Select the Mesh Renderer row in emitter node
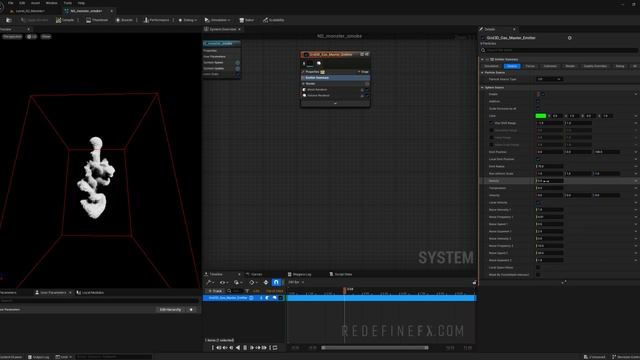Viewport: 640px width, 360px height. 335,89
